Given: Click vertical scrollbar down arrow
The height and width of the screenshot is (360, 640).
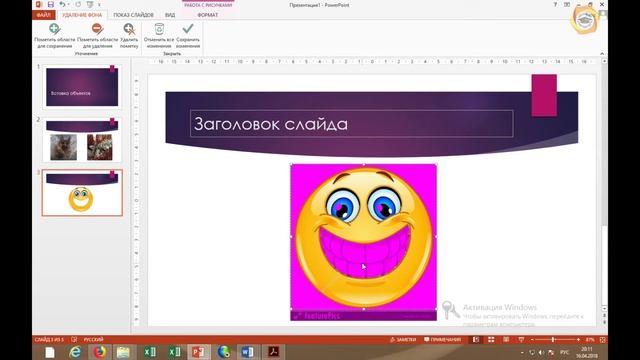Looking at the screenshot, I should (604, 309).
